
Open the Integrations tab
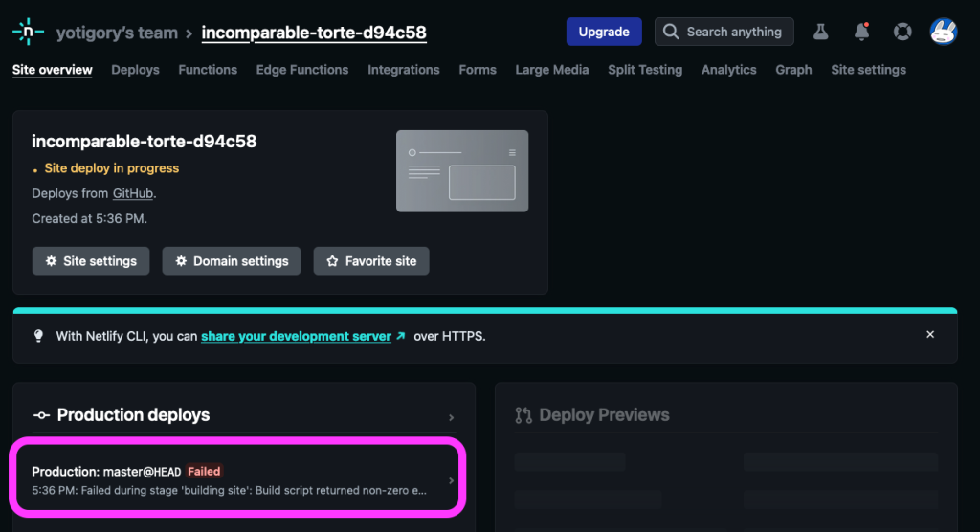point(404,70)
